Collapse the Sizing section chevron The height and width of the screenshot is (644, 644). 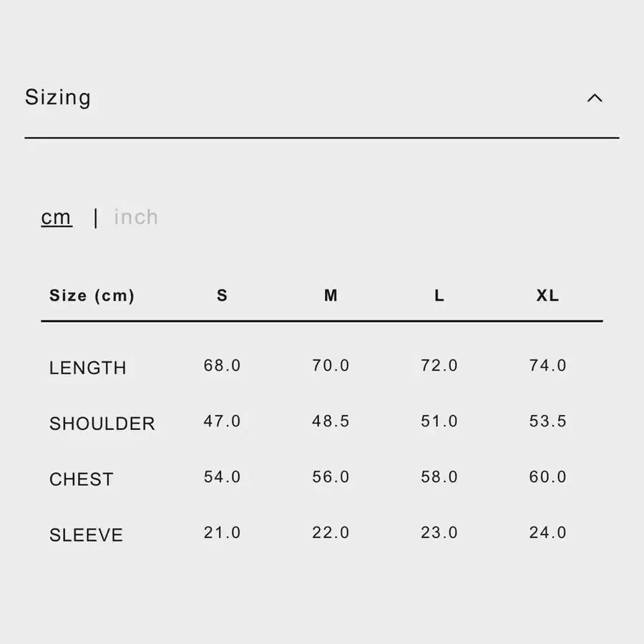[594, 98]
